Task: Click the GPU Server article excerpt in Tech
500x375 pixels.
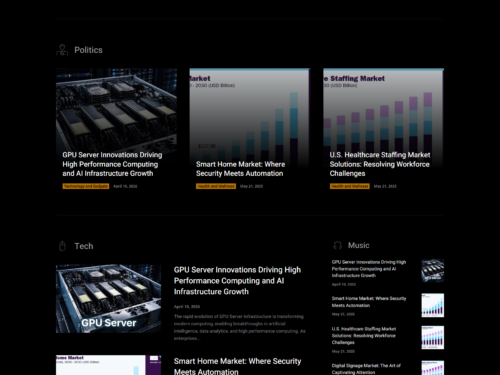Action: point(240,327)
